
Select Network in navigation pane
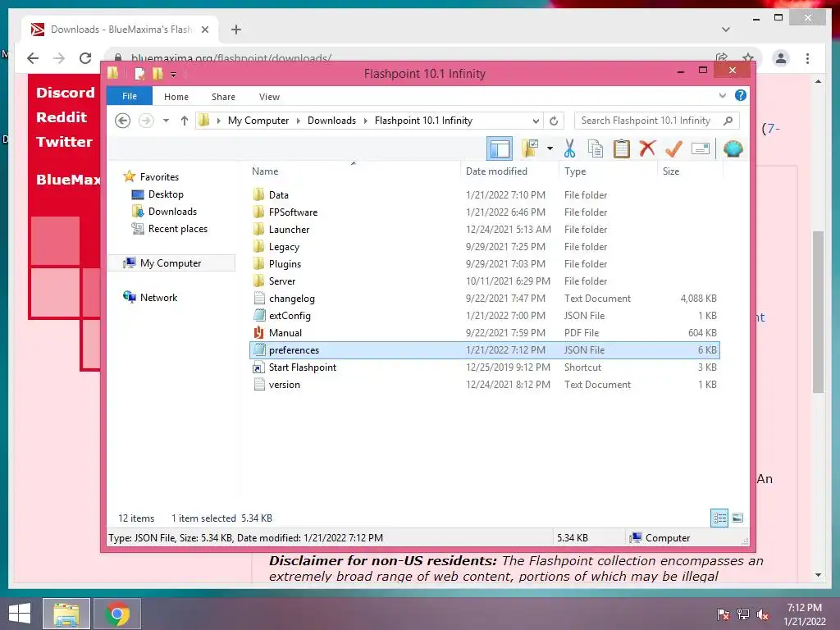(158, 297)
